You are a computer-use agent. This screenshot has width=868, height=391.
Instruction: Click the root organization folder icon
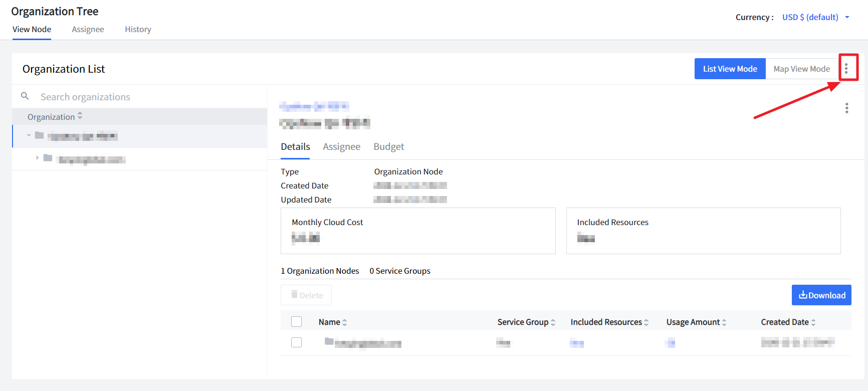(39, 135)
